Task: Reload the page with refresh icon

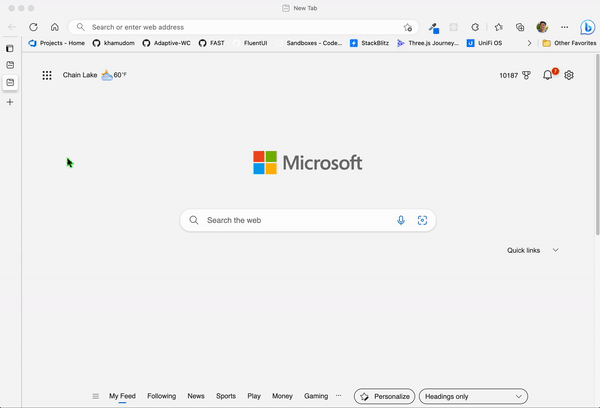Action: point(34,27)
